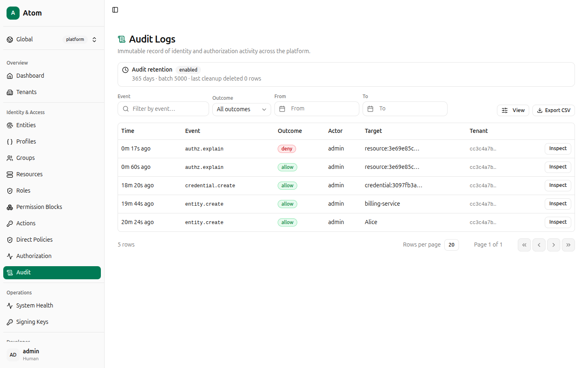The height and width of the screenshot is (368, 588).
Task: Jump to the last page
Action: (568, 245)
